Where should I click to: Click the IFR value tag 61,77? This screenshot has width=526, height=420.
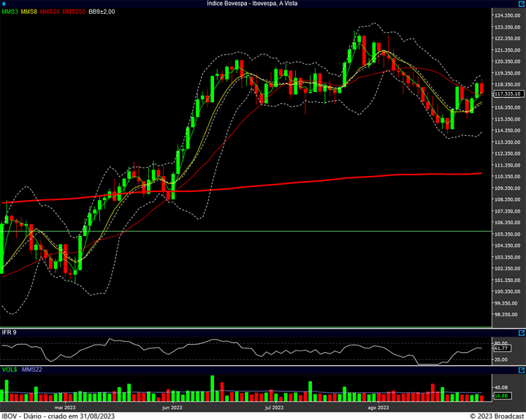(501, 348)
